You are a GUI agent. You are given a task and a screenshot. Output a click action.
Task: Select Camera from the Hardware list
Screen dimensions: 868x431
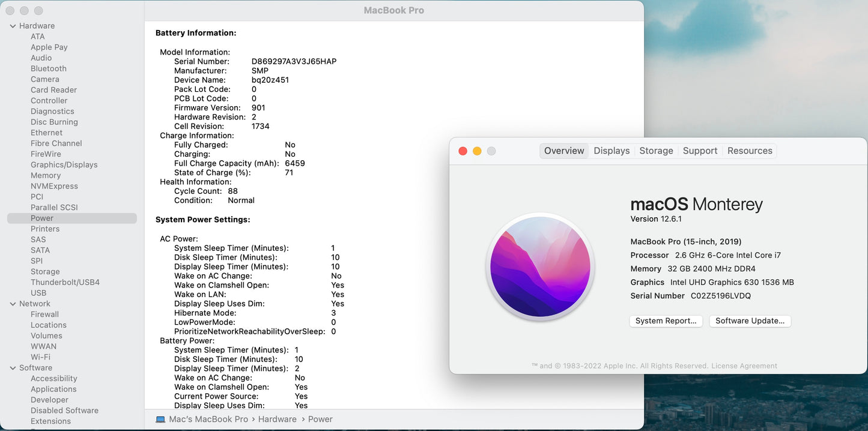click(45, 79)
